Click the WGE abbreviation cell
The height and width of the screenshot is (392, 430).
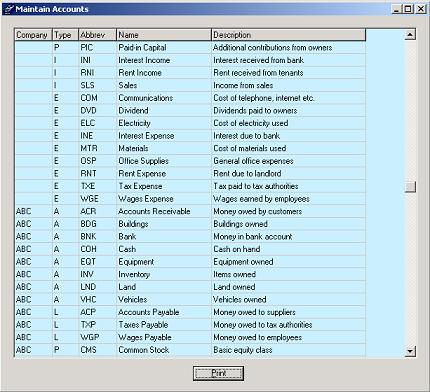coord(97,199)
